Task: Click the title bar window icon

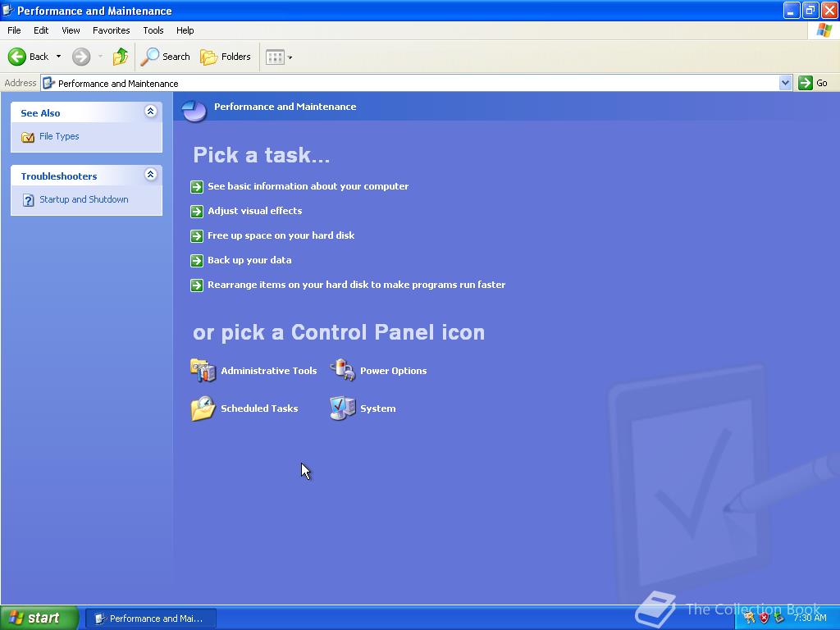Action: (x=8, y=10)
